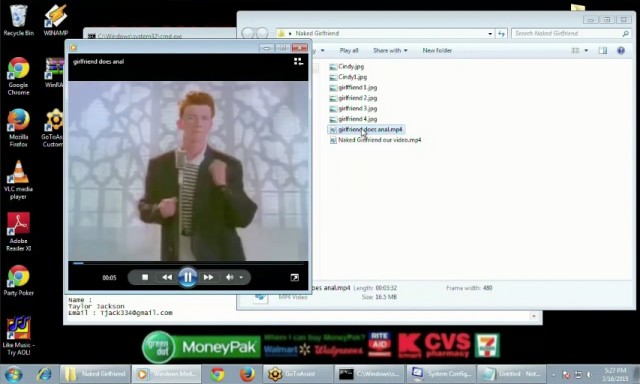640x384 pixels.
Task: Select girlfriend 3.jpg file
Action: click(353, 109)
